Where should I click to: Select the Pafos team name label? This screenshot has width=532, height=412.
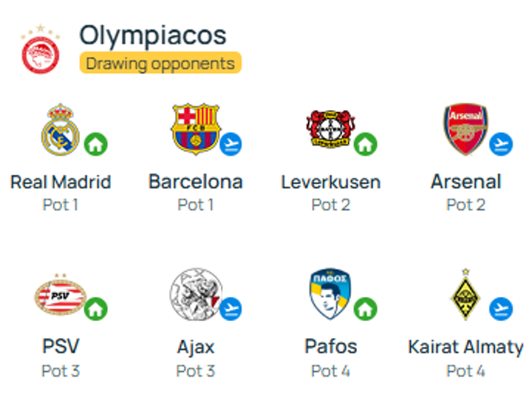330,346
